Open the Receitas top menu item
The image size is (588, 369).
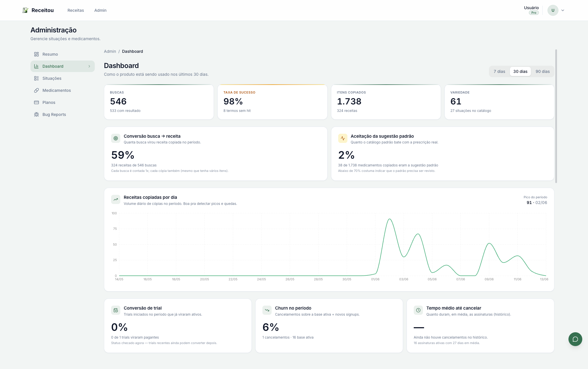76,10
